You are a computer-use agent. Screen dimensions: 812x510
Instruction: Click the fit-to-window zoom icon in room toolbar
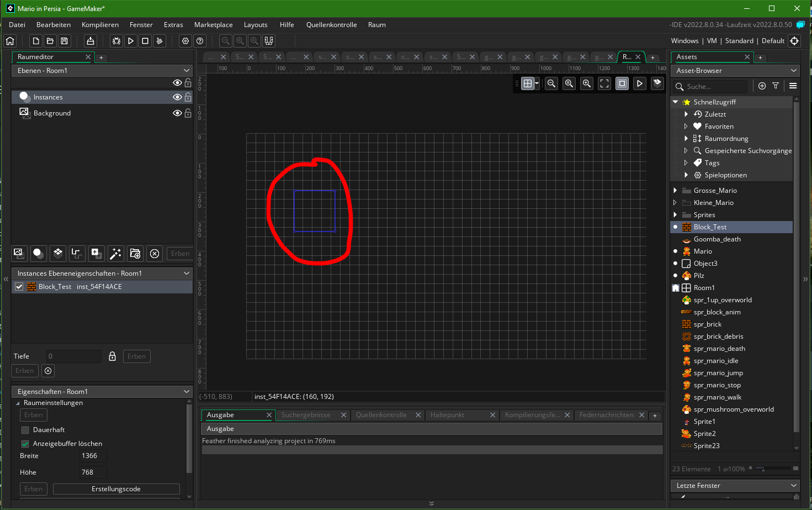pyautogui.click(x=604, y=83)
